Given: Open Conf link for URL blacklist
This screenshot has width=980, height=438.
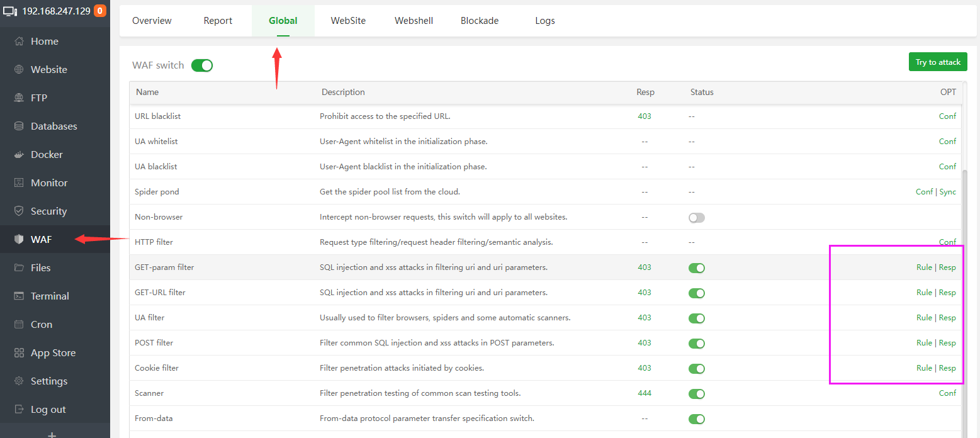Looking at the screenshot, I should click(947, 116).
